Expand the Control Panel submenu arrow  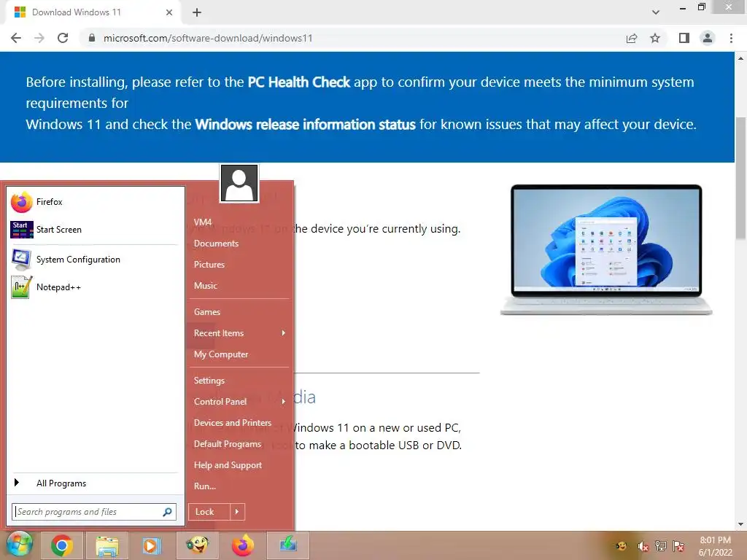[284, 402]
